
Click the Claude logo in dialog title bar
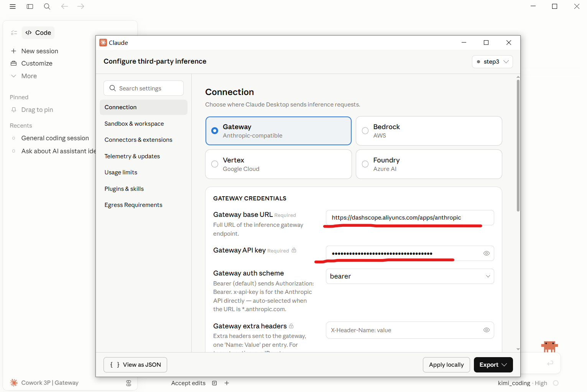click(103, 43)
